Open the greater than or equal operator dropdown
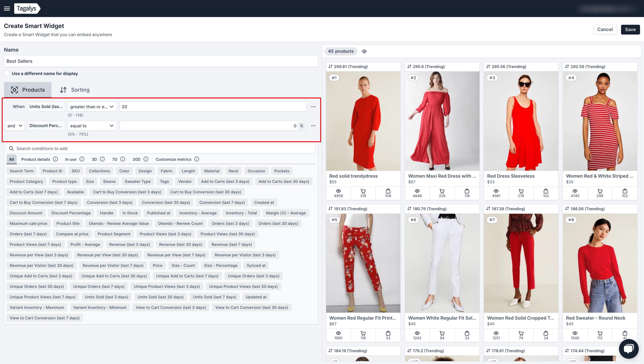Image resolution: width=644 pixels, height=364 pixels. point(92,107)
